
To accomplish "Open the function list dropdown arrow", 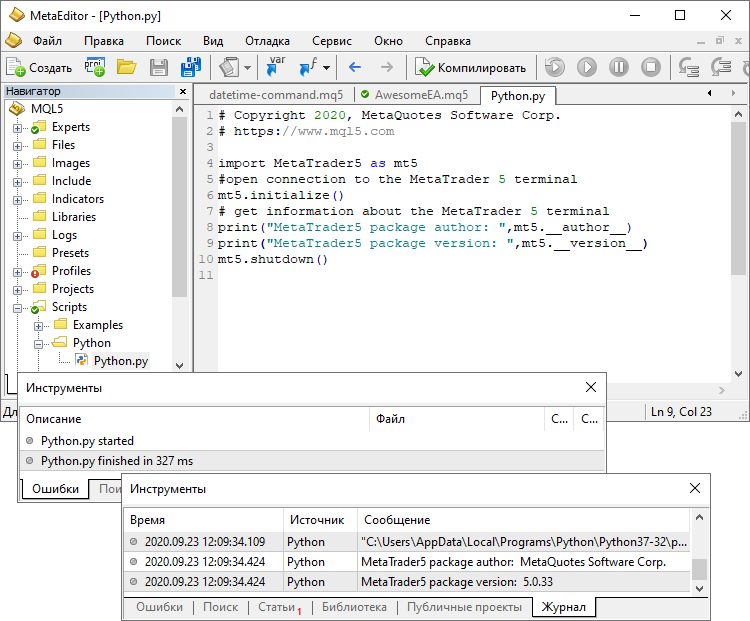I will click(x=326, y=68).
